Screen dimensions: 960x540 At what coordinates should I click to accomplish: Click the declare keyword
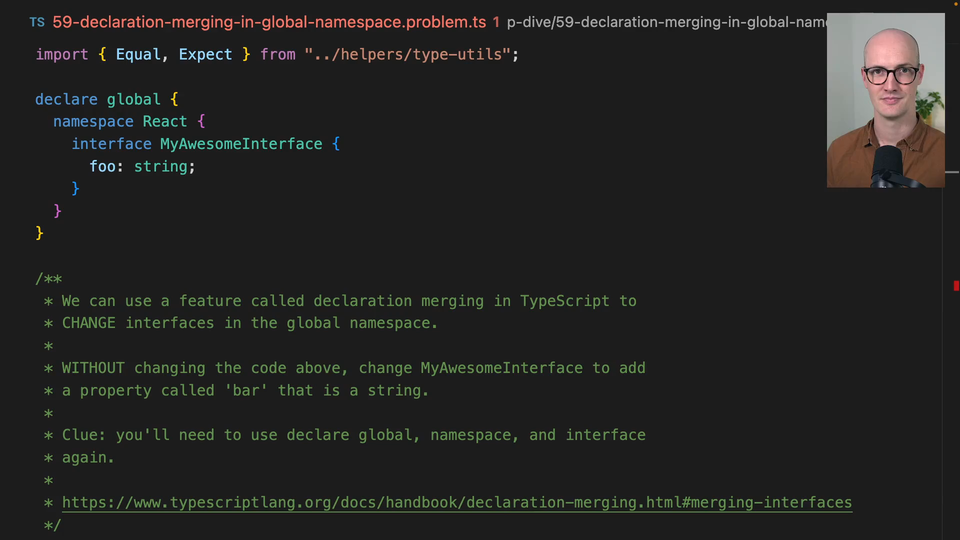66,99
